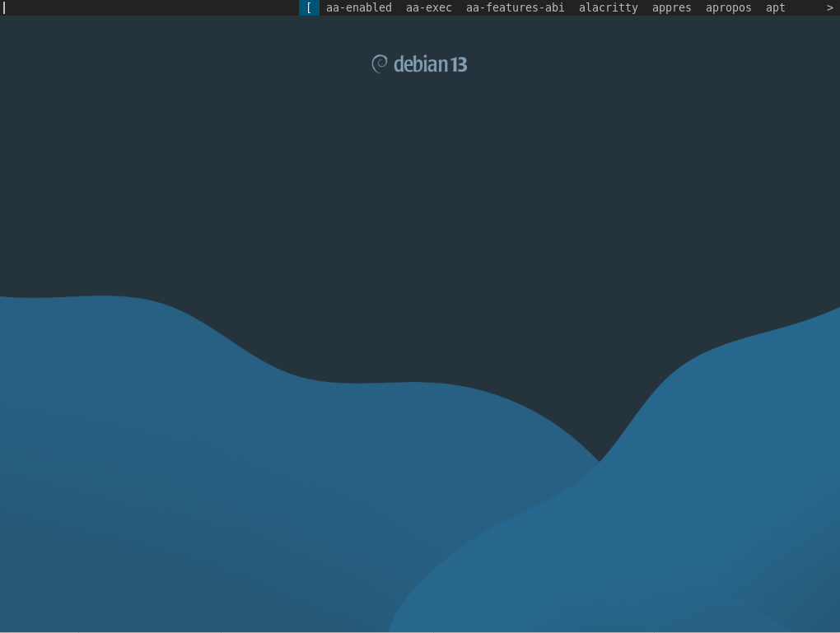Launch alacritty from the dmenu list
This screenshot has width=840, height=633.
pyautogui.click(x=608, y=7)
